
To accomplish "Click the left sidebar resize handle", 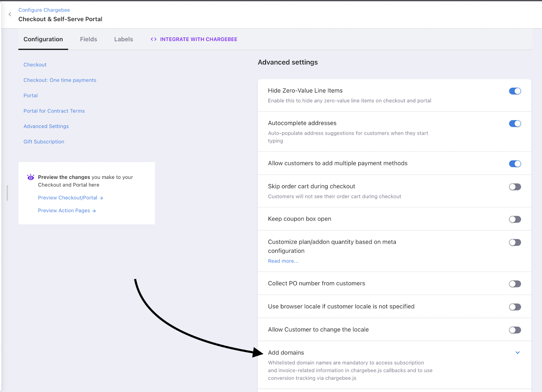I will [x=7, y=193].
